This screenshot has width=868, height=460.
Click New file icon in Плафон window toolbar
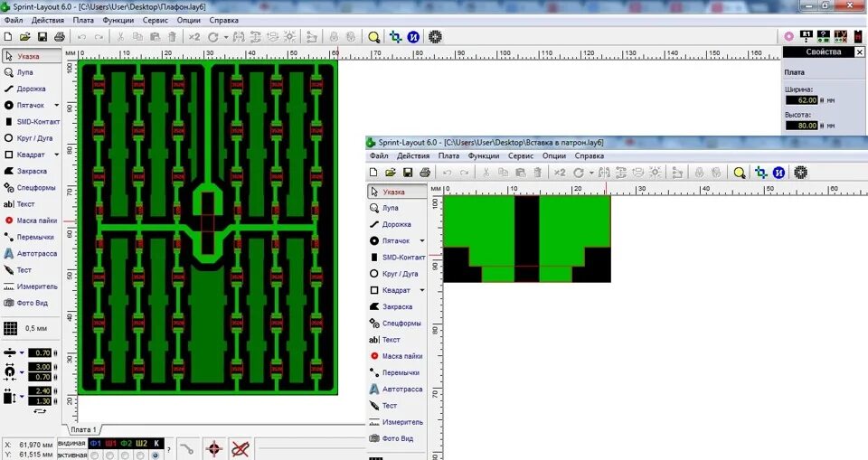click(8, 37)
